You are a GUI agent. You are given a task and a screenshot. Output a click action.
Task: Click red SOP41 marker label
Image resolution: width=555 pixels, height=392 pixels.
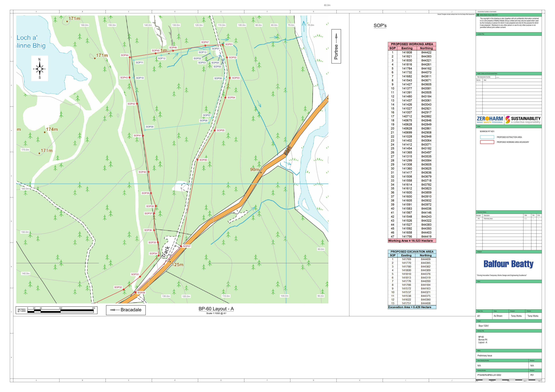coord(137,136)
